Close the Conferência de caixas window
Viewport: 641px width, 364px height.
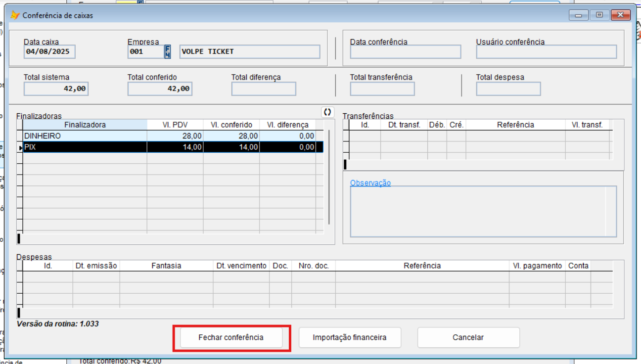tap(621, 15)
